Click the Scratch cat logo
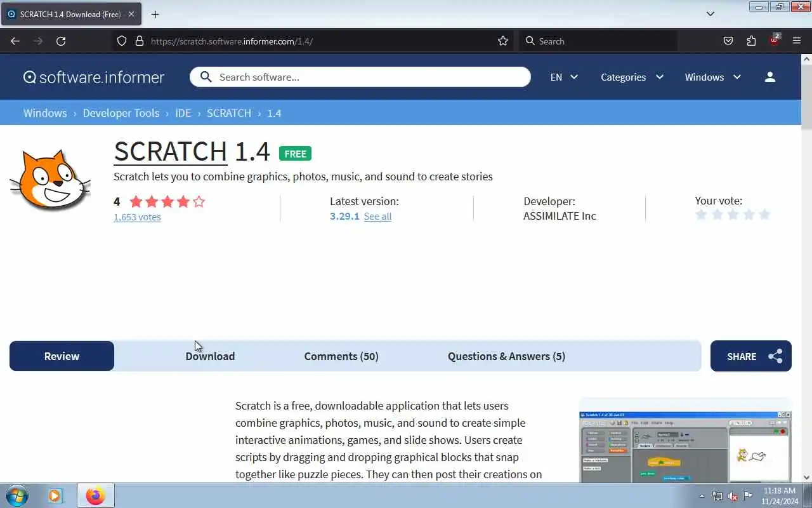The image size is (812, 508). click(x=50, y=180)
